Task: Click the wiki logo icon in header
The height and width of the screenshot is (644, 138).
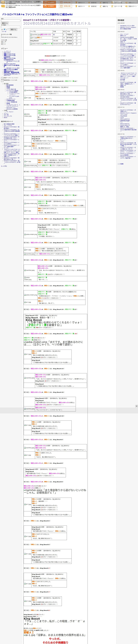Action: pyautogui.click(x=3, y=6)
